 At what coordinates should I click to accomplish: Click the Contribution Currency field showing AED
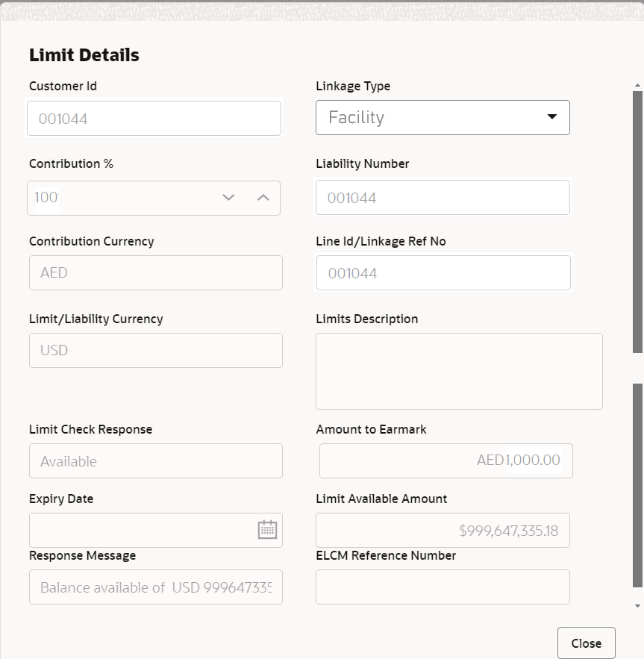(155, 272)
